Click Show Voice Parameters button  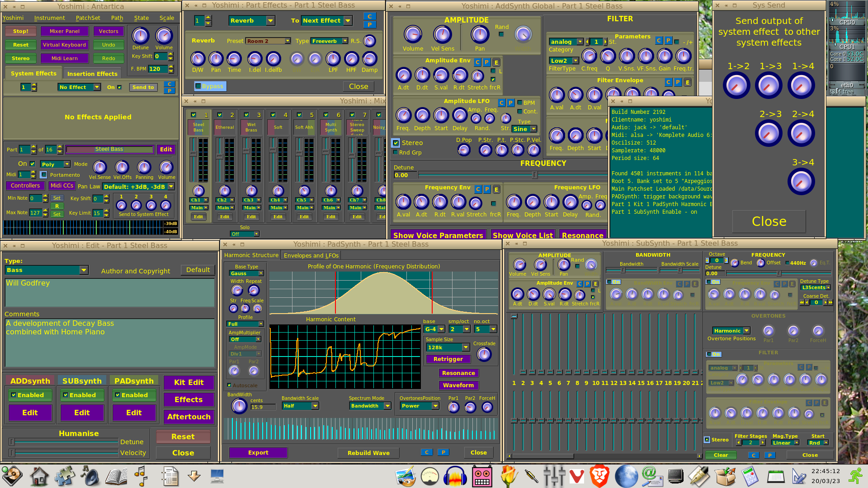pyautogui.click(x=438, y=235)
